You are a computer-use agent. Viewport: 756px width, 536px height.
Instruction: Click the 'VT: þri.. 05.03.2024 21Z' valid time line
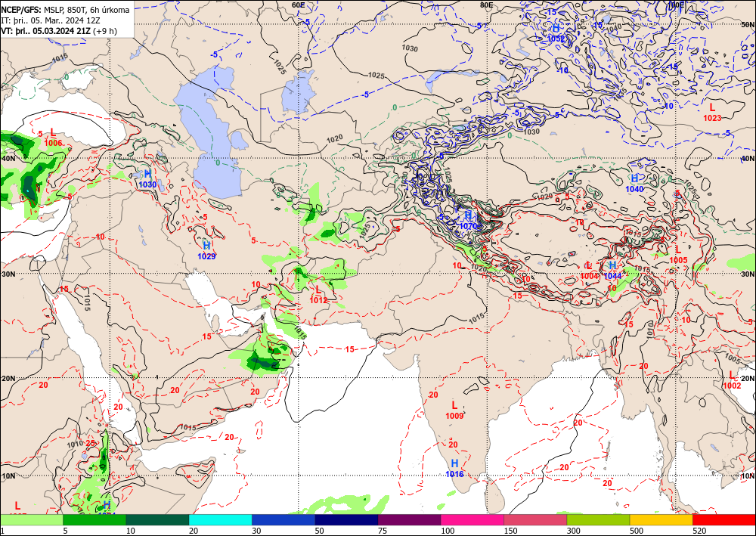point(45,31)
